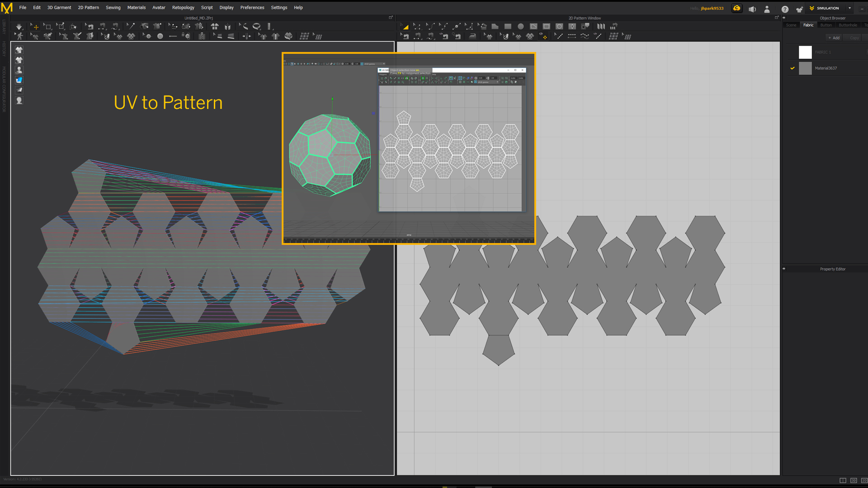Click the UV to Pattern label
Image resolution: width=868 pixels, height=488 pixels.
click(169, 103)
